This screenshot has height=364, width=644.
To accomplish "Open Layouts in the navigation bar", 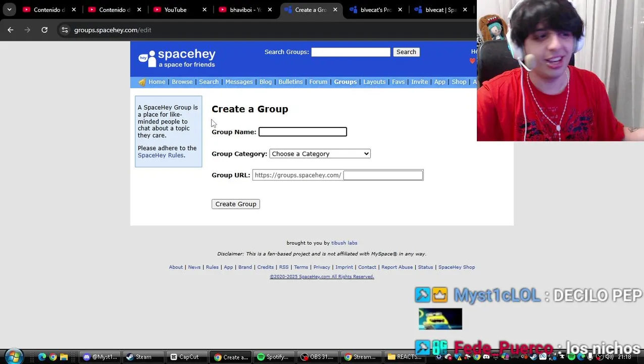I will tap(374, 82).
